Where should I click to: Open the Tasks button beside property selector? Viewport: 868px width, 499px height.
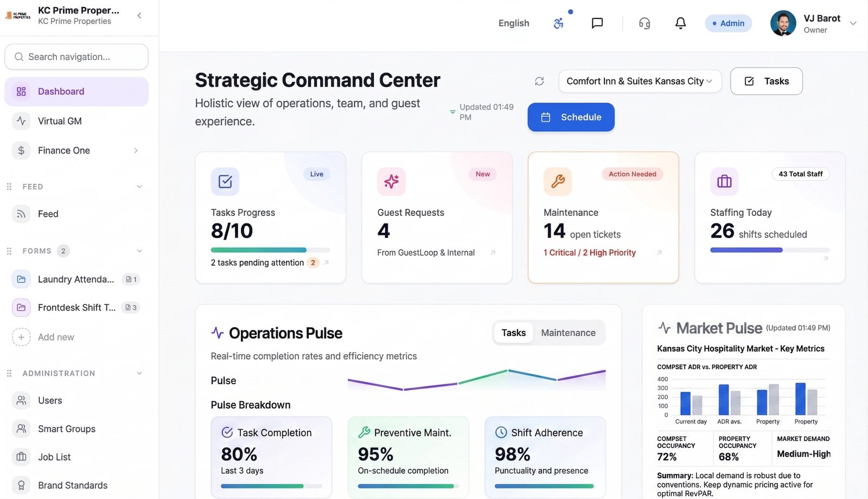coord(766,81)
